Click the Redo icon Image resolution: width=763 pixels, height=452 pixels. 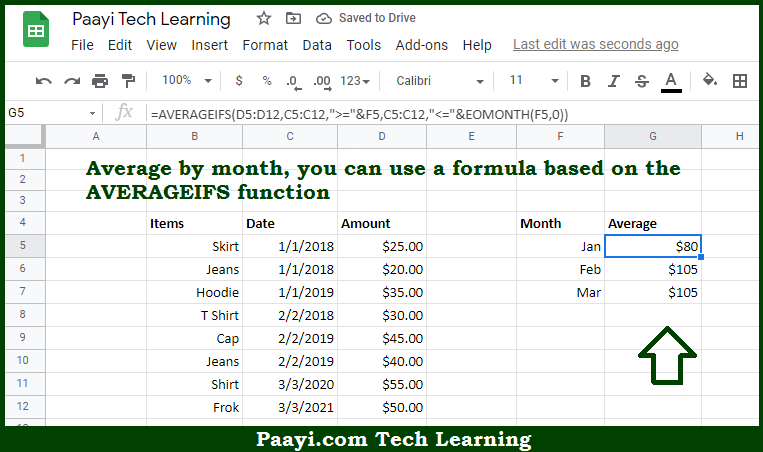pos(72,81)
